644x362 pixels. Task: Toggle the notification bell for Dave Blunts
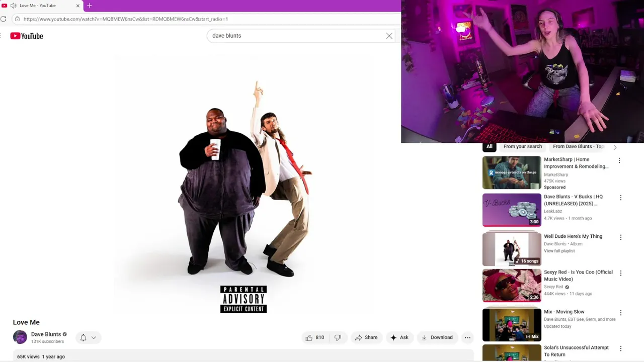tap(84, 338)
